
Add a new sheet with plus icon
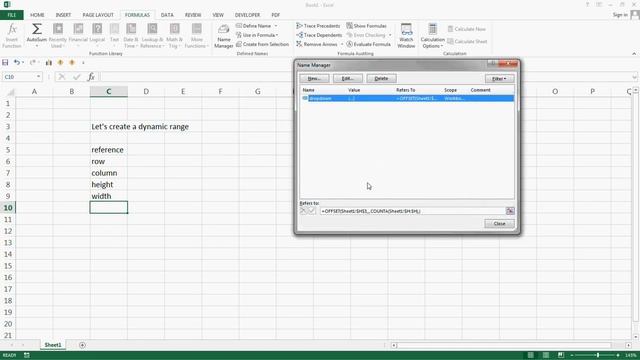pyautogui.click(x=82, y=345)
